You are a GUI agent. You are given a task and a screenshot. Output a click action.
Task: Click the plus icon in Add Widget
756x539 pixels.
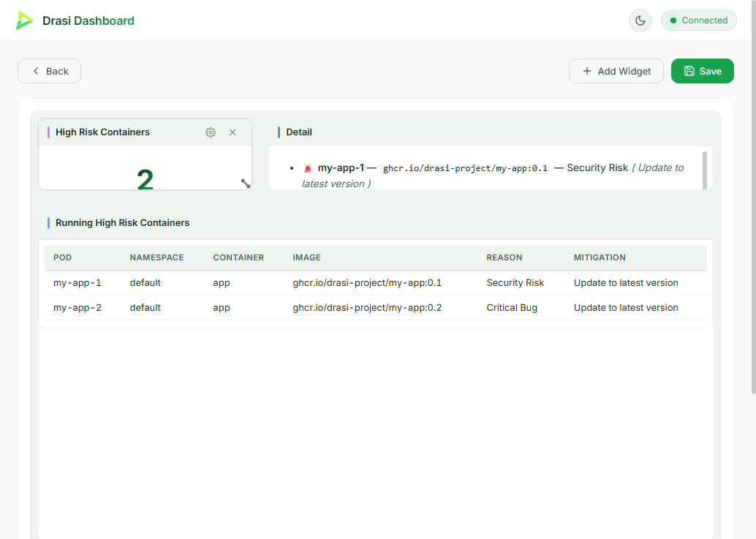587,71
